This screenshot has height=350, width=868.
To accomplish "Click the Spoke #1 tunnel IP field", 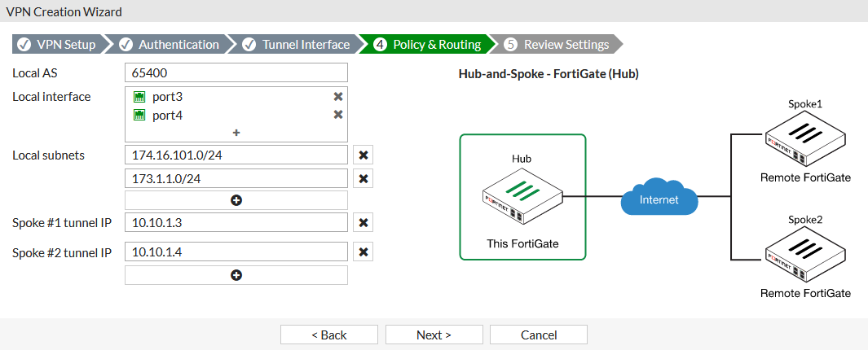I will pyautogui.click(x=236, y=223).
